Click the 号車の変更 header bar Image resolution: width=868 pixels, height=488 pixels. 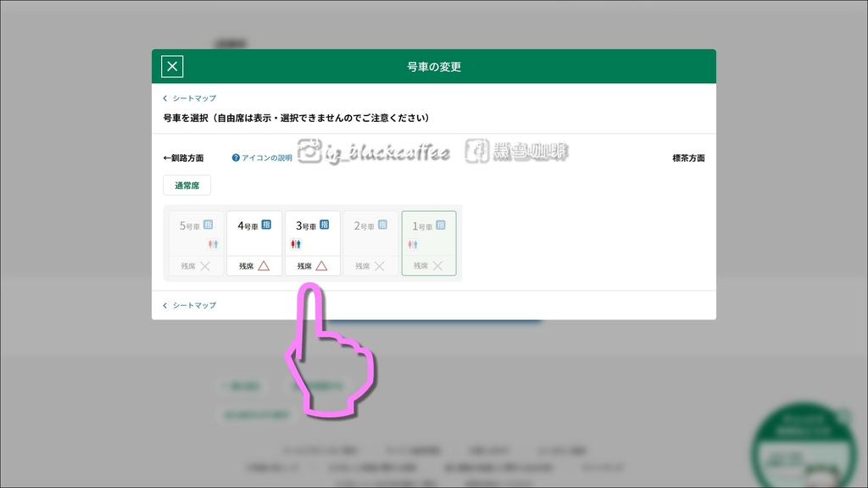click(434, 65)
